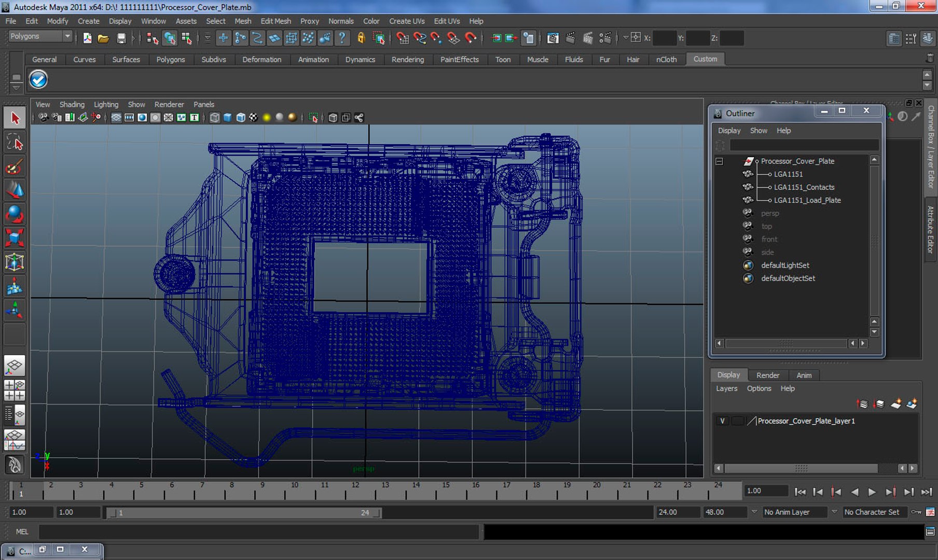Select the Rotate tool in toolbox

coord(15,214)
